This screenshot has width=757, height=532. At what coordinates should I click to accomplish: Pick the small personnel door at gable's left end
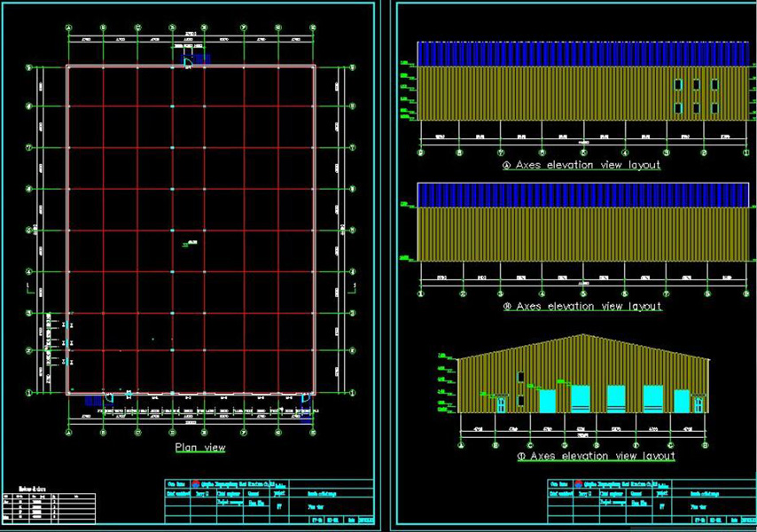(502, 404)
